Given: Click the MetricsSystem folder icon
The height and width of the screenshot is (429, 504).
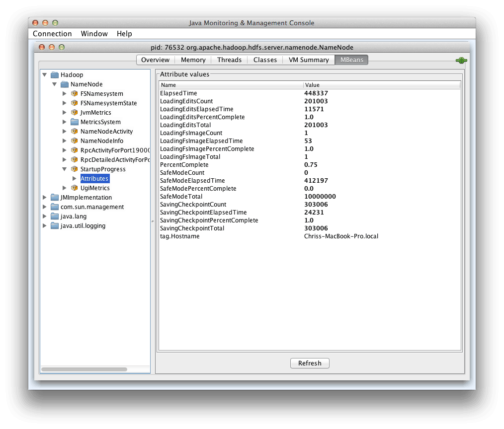Looking at the screenshot, I should [x=74, y=122].
